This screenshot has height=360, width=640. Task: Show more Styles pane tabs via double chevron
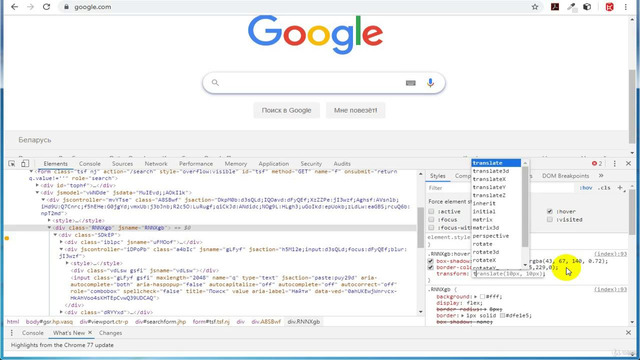(601, 176)
